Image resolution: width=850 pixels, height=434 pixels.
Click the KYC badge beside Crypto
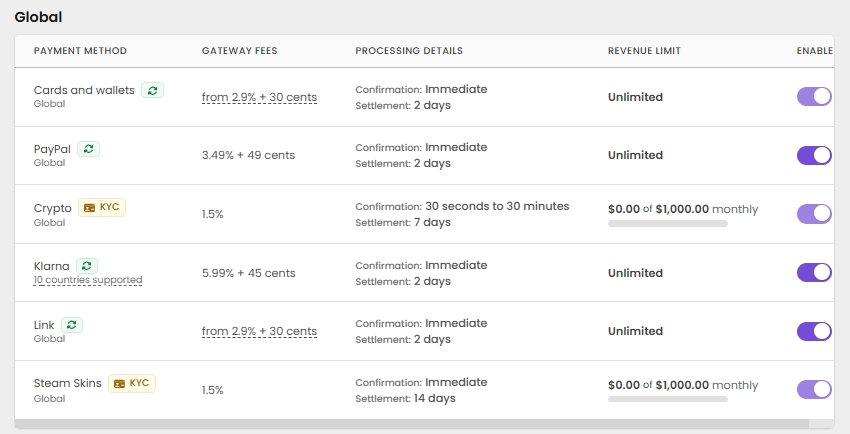point(102,208)
